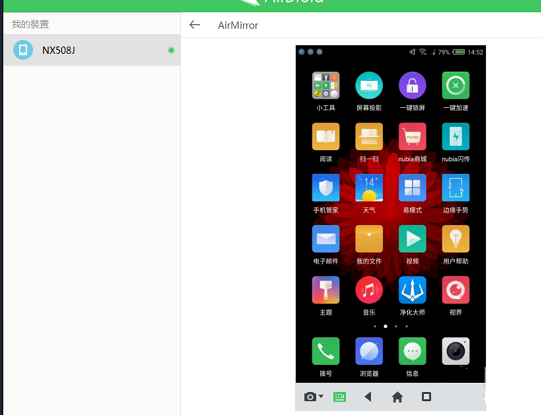Go back using the AirMirror arrow
541x415 pixels.
[x=195, y=25]
